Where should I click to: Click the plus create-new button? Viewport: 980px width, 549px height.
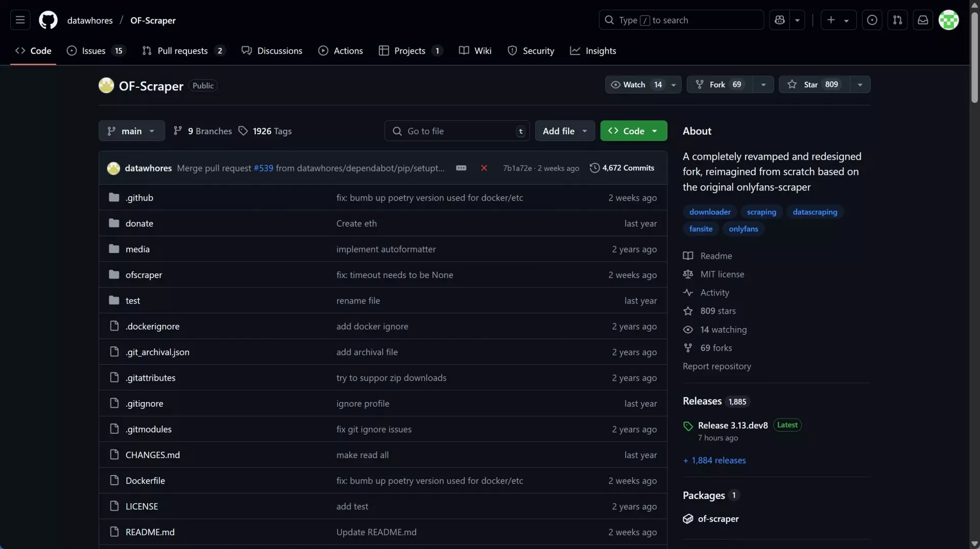coord(831,20)
